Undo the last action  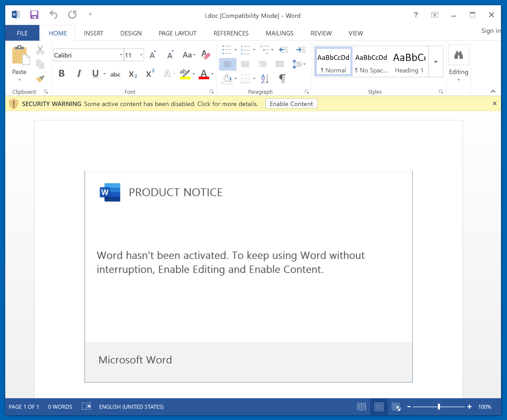click(53, 15)
